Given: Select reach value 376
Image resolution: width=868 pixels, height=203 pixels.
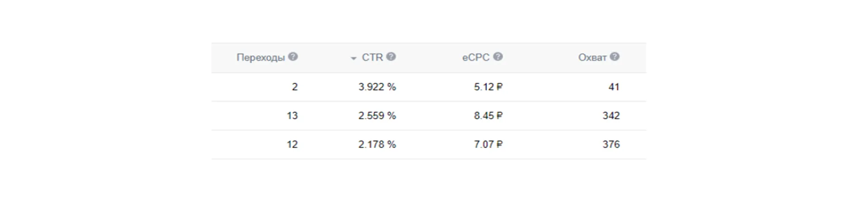Looking at the screenshot, I should pyautogui.click(x=611, y=144).
